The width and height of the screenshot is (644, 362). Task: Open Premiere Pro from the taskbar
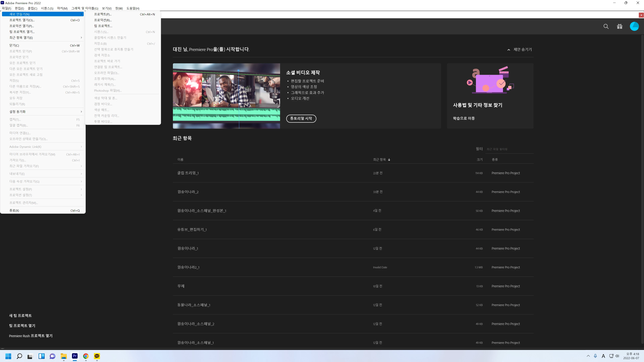coord(75,356)
